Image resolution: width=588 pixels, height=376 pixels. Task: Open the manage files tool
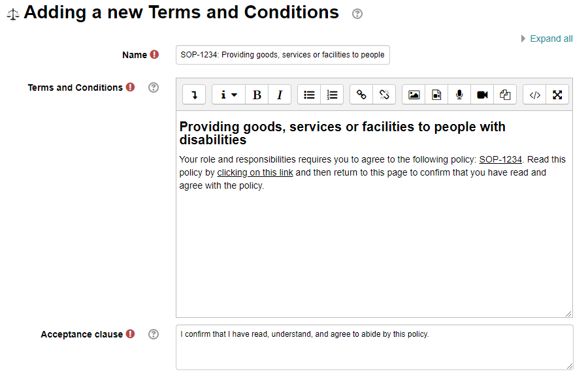pos(505,95)
